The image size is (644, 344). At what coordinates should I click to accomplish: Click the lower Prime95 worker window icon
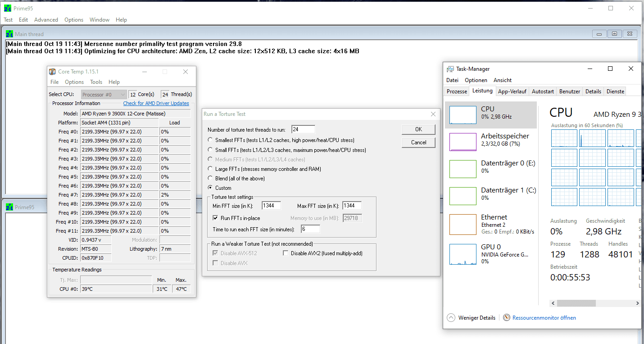[x=9, y=207]
